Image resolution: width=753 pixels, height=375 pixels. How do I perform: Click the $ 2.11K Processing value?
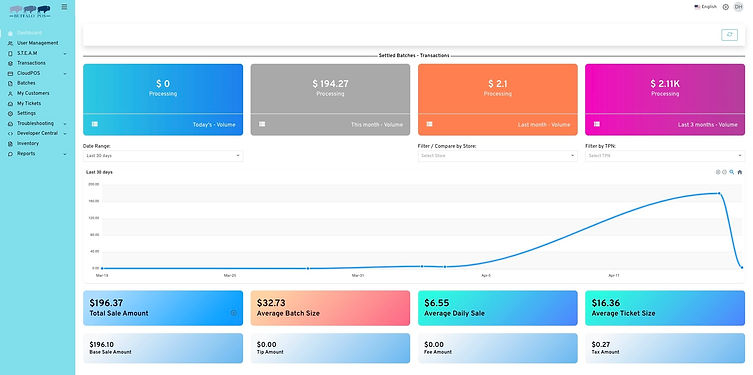click(x=665, y=84)
